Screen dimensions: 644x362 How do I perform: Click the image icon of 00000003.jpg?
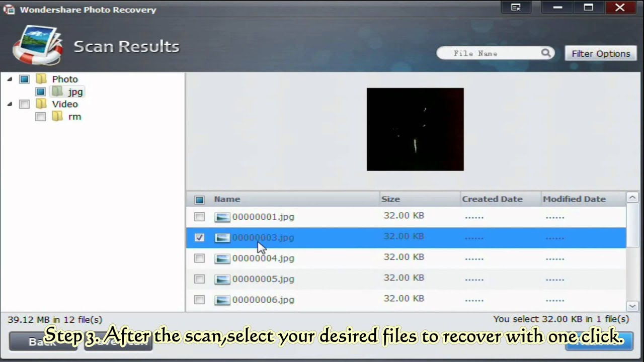coord(222,238)
